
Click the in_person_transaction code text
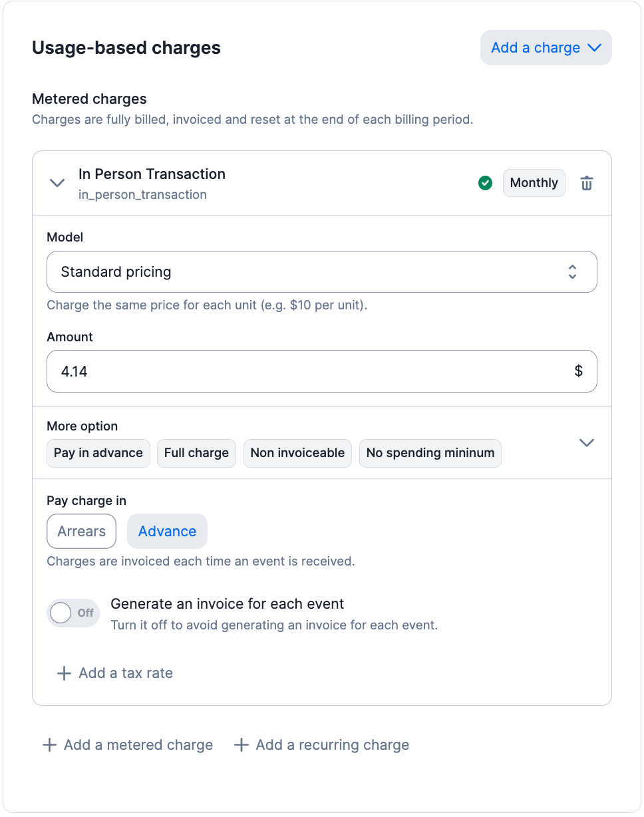pos(142,195)
